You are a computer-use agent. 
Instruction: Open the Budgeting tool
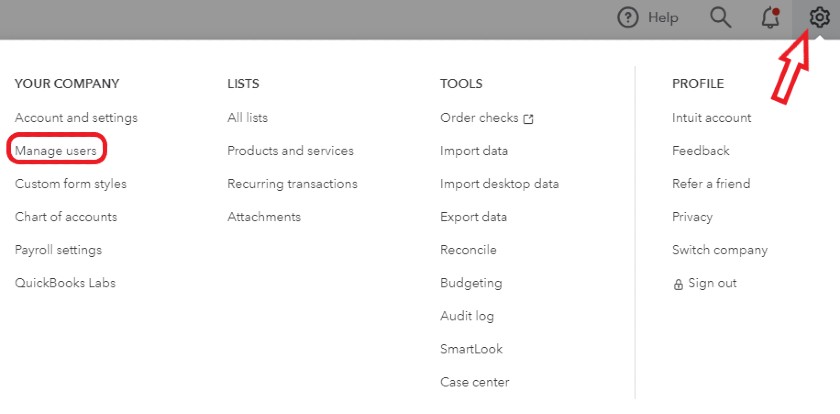[x=471, y=283]
